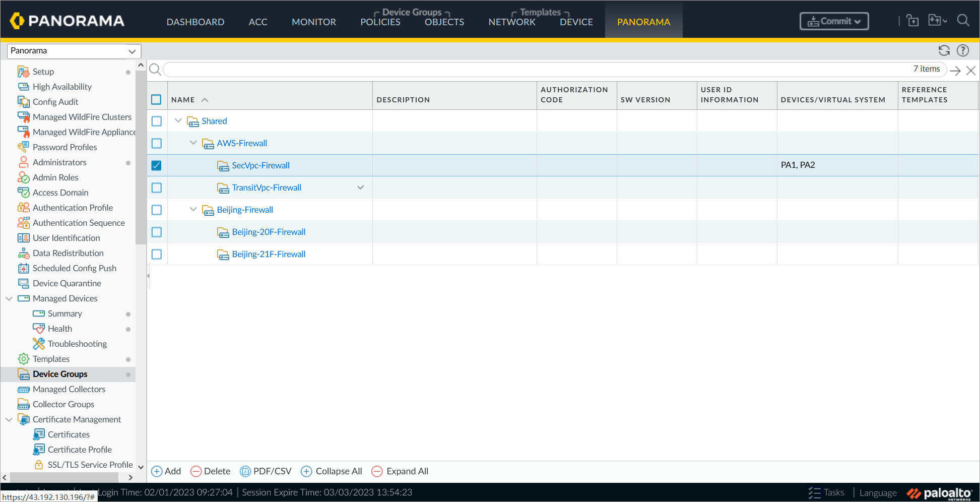Open High Availability icon in sidebar

click(x=23, y=87)
